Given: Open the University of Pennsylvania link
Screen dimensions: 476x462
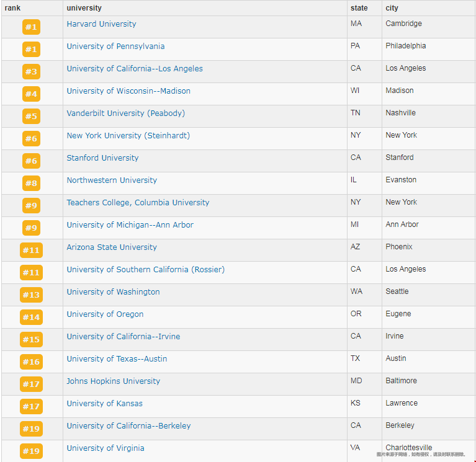Looking at the screenshot, I should [x=115, y=47].
